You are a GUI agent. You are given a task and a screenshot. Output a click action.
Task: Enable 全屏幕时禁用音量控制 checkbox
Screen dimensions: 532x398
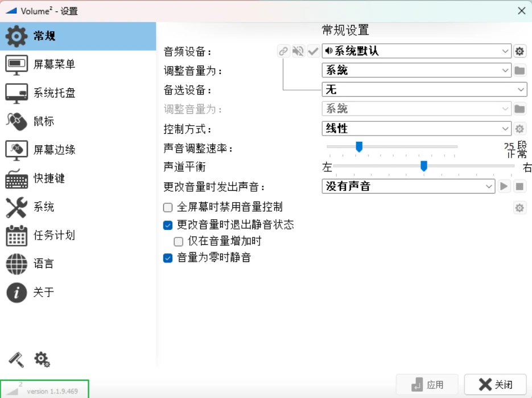point(168,207)
